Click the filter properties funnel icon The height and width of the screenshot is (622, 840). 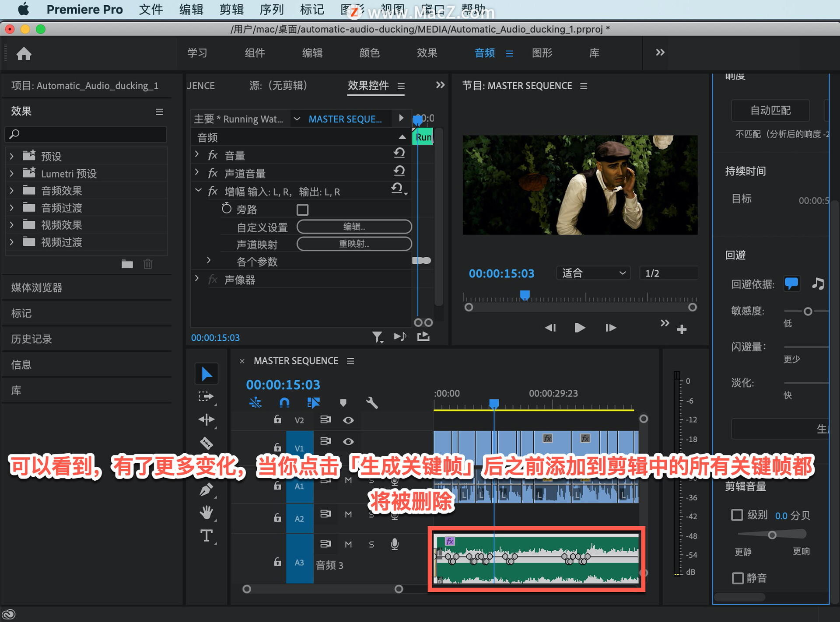click(377, 337)
